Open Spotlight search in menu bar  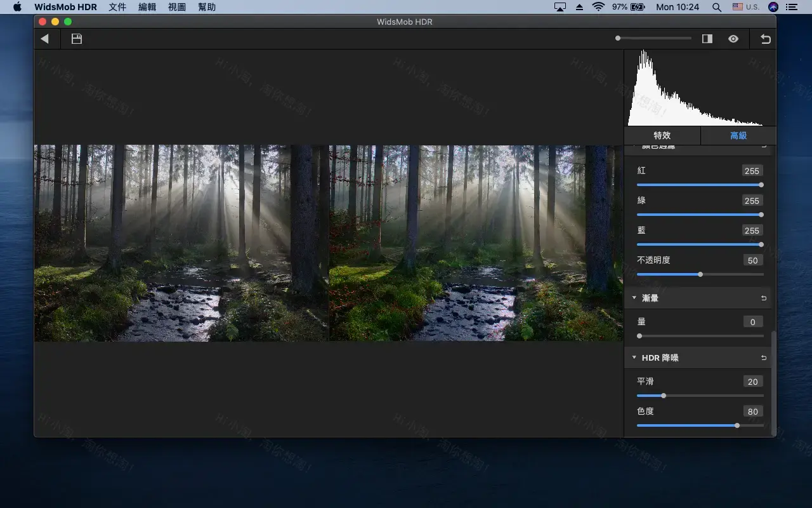717,7
